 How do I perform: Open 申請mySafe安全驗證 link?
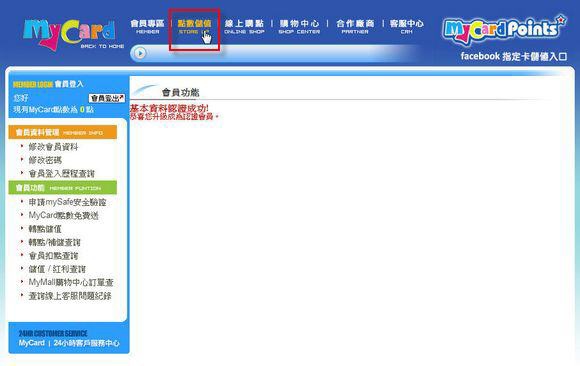click(x=67, y=202)
